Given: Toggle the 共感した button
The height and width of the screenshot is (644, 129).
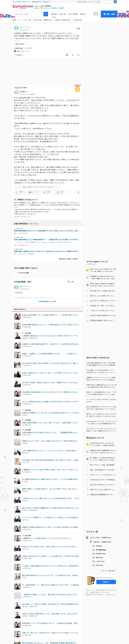Looking at the screenshot, I should pyautogui.click(x=19, y=55).
